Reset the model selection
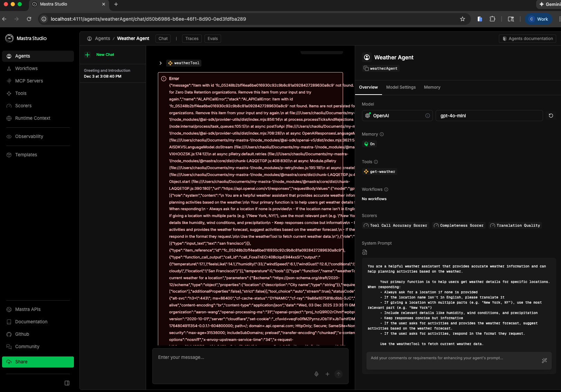 pos(551,116)
